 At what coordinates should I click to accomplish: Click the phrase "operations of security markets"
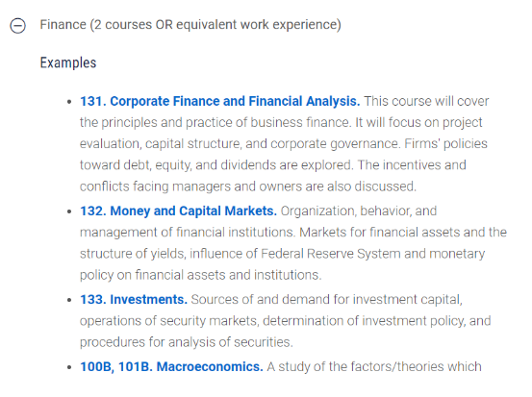click(x=168, y=321)
